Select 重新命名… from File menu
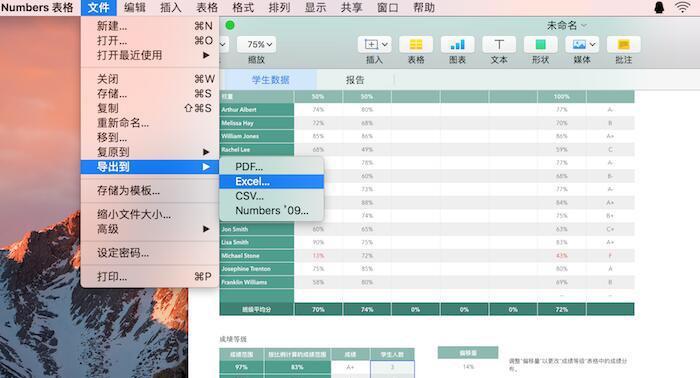The image size is (700, 378). 150,123
